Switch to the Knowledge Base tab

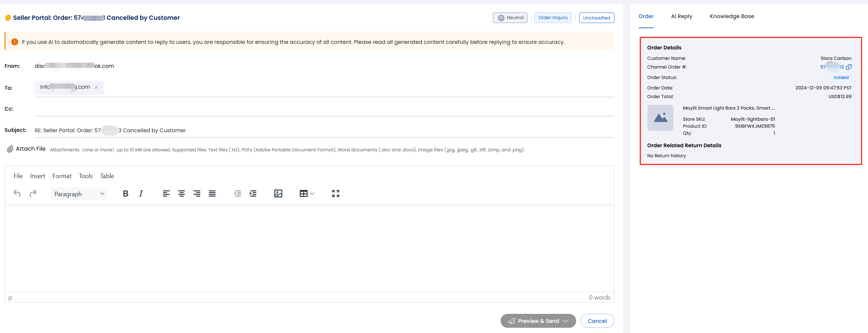tap(732, 16)
